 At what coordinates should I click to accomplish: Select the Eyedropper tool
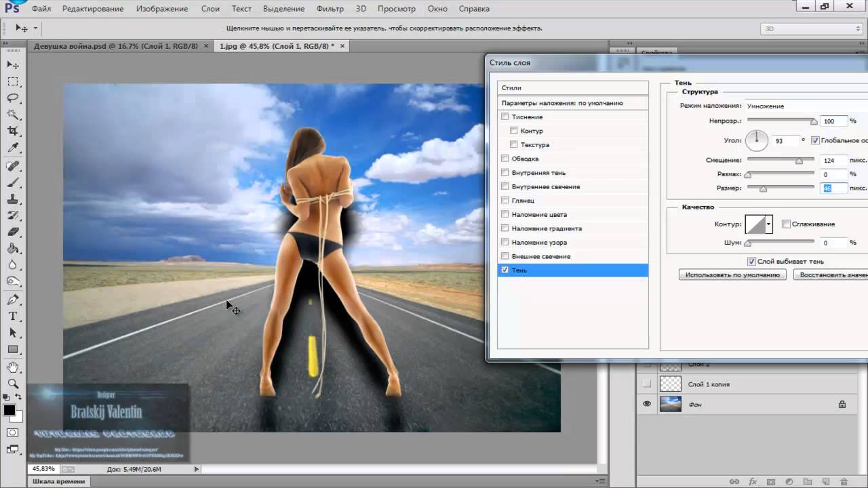(13, 148)
